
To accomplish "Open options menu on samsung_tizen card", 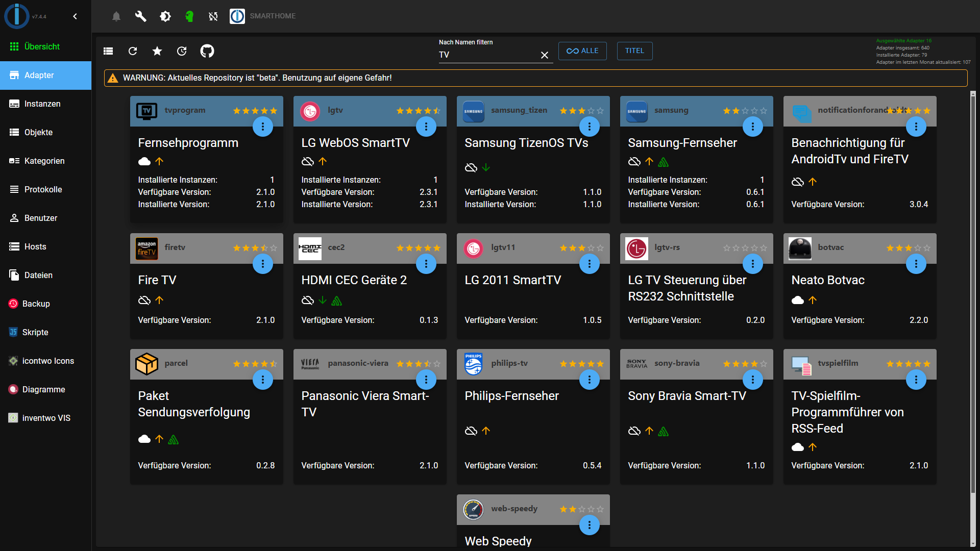I will 590,127.
